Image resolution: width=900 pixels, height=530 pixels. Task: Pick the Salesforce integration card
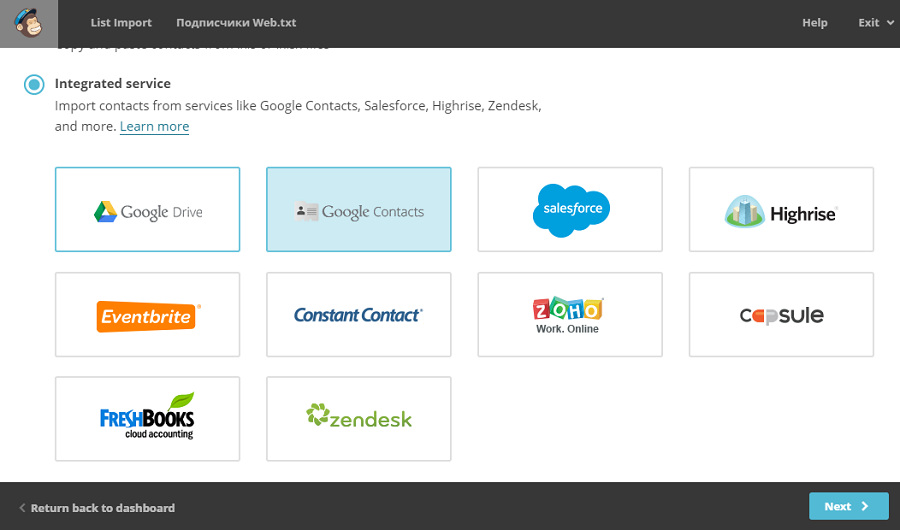pos(570,210)
